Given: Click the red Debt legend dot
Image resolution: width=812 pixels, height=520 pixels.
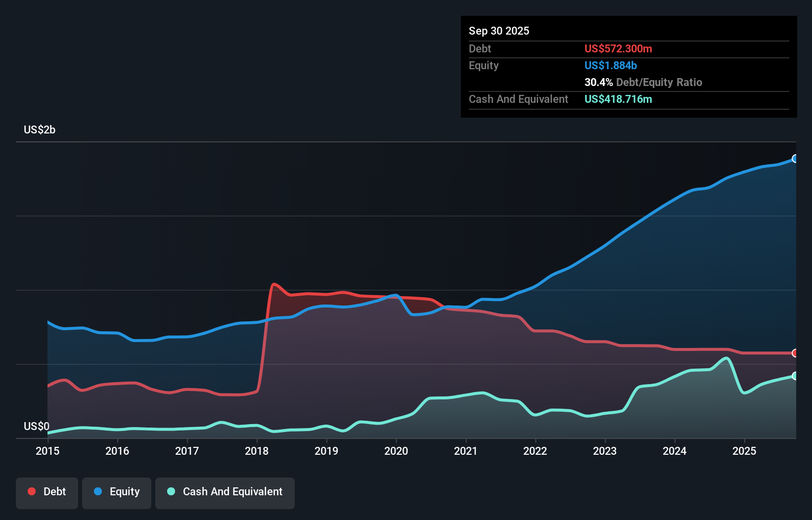Looking at the screenshot, I should 31,491.
